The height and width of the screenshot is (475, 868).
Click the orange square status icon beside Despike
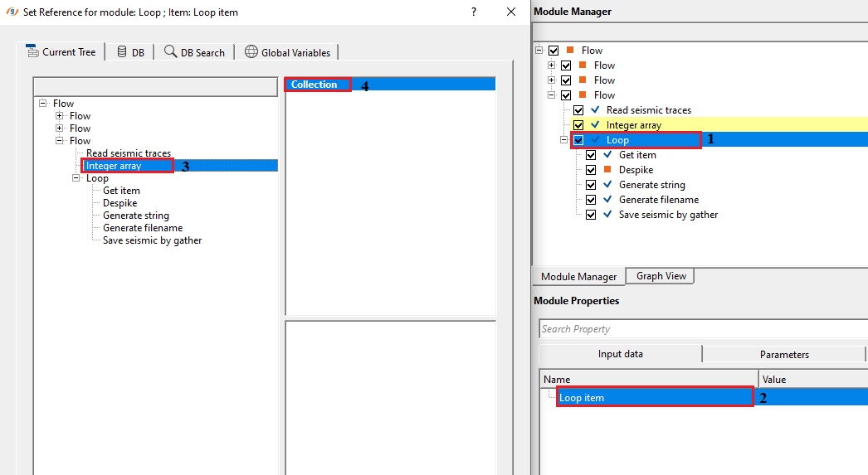point(607,170)
